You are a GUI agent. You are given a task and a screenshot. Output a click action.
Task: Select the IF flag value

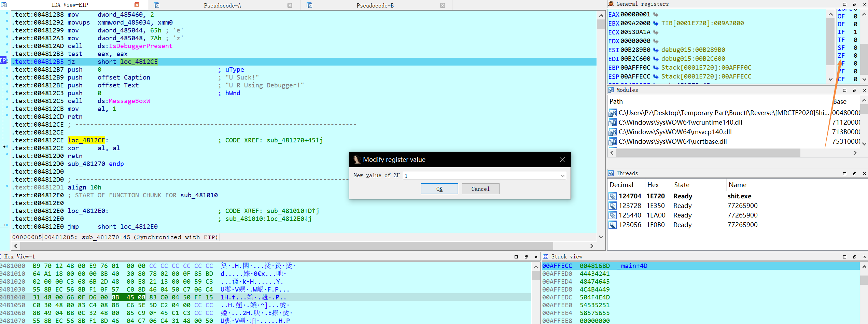(855, 32)
